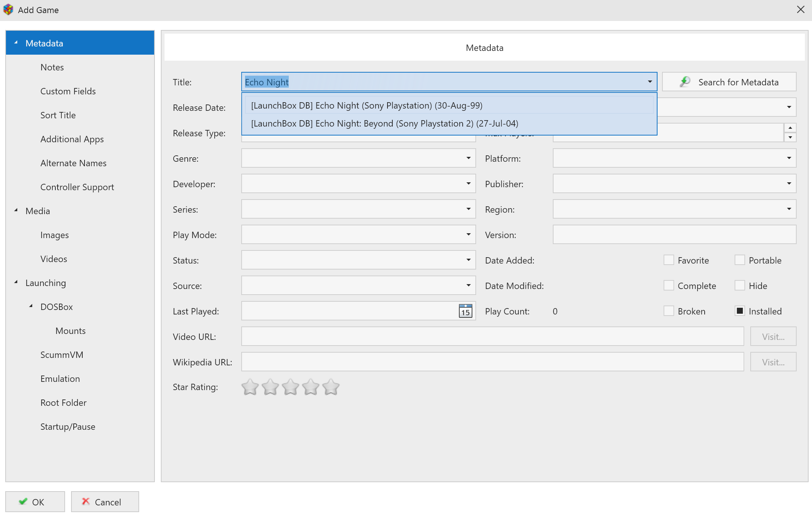Set rating with the third star
This screenshot has height=517, width=812.
tap(291, 387)
